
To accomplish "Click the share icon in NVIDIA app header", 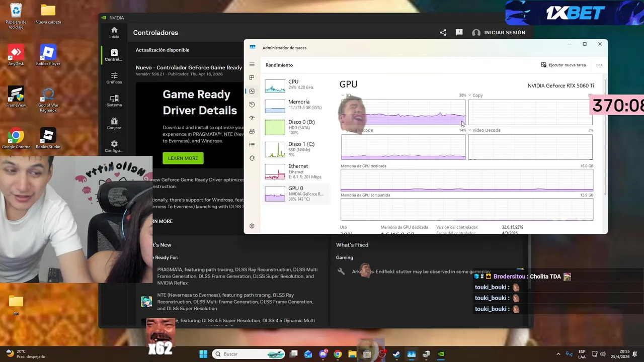I will tap(443, 33).
